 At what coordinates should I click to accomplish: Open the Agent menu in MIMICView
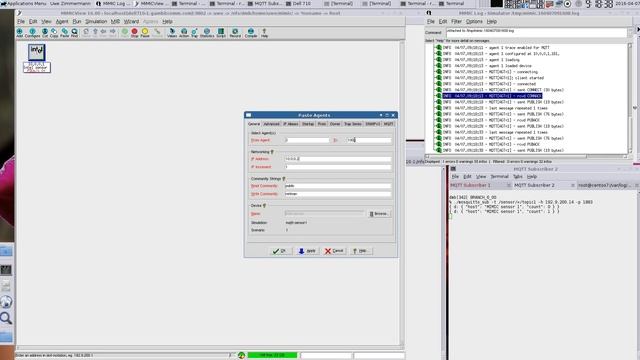point(62,21)
